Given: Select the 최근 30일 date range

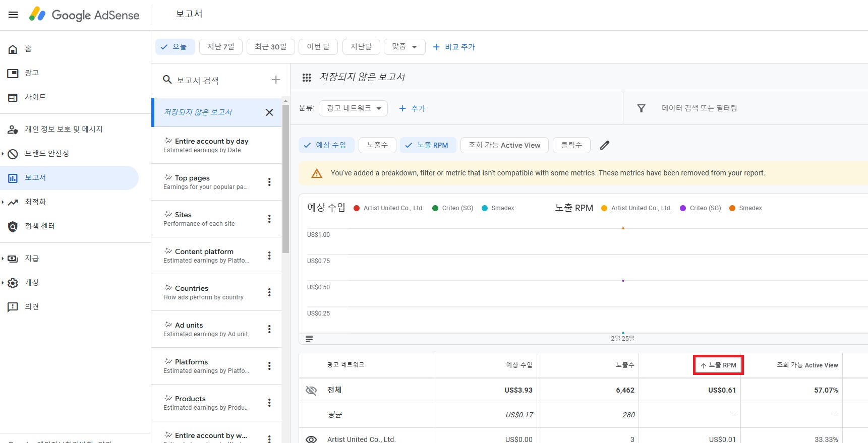Looking at the screenshot, I should (x=270, y=47).
